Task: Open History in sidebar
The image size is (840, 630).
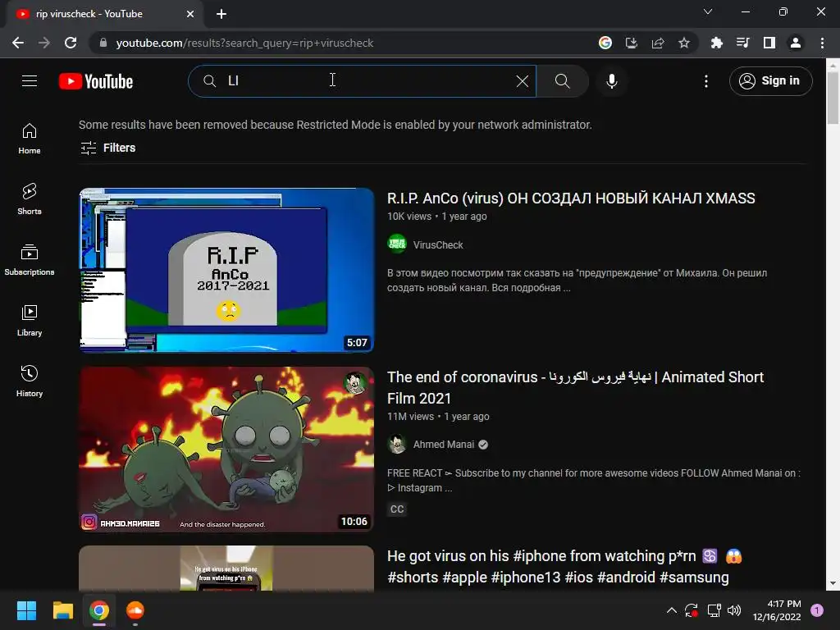Action: point(30,381)
